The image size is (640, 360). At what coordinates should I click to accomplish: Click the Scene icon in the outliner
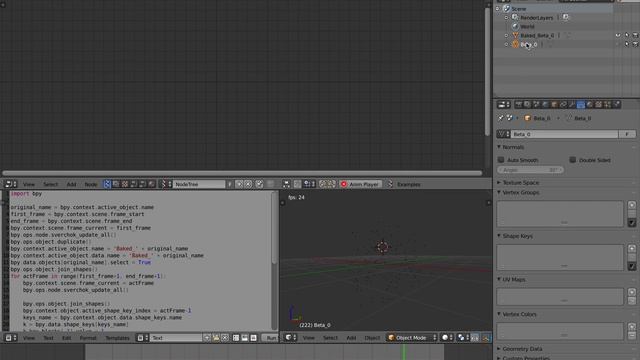(507, 9)
